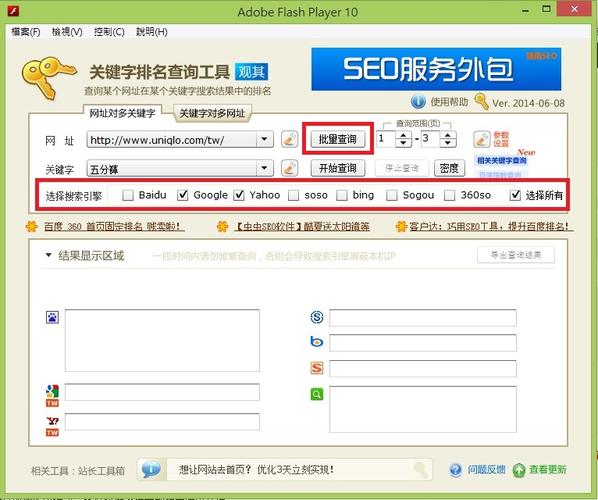Click the keyword input field

click(x=172, y=168)
